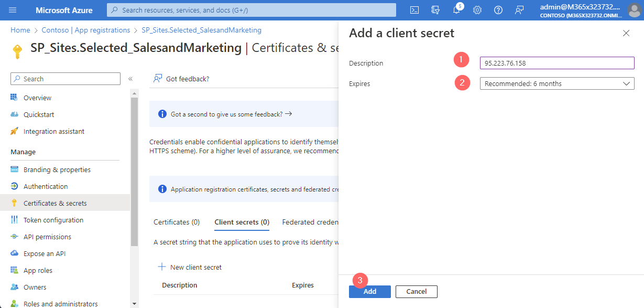Focus the Azure global search box
This screenshot has width=644, height=308.
pyautogui.click(x=252, y=10)
